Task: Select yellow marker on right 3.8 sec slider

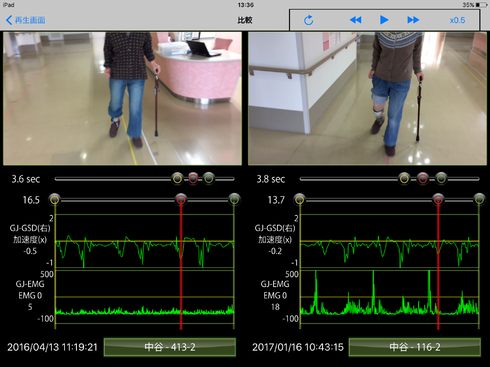Action: (x=404, y=179)
